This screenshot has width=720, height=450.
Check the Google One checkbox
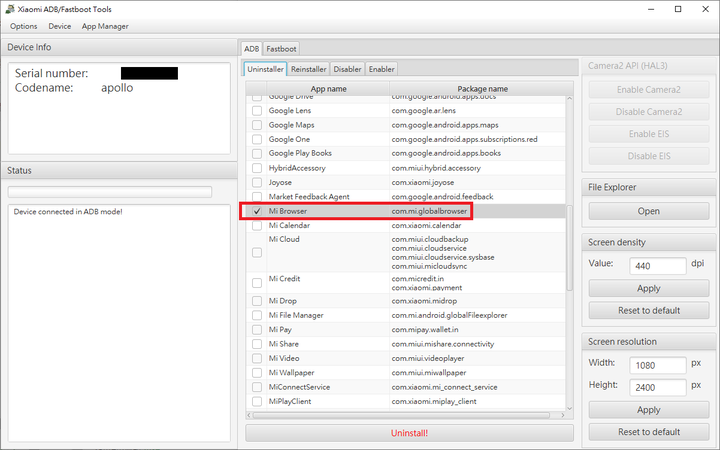pos(257,139)
